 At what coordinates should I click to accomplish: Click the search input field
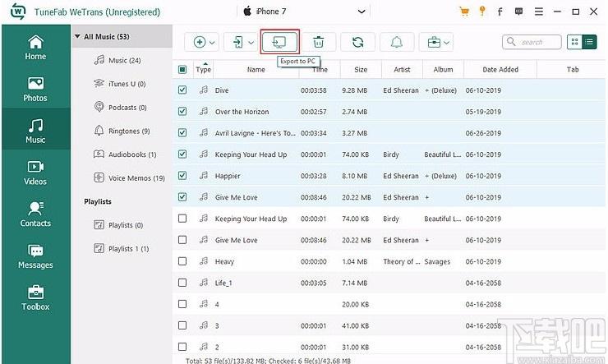point(532,42)
